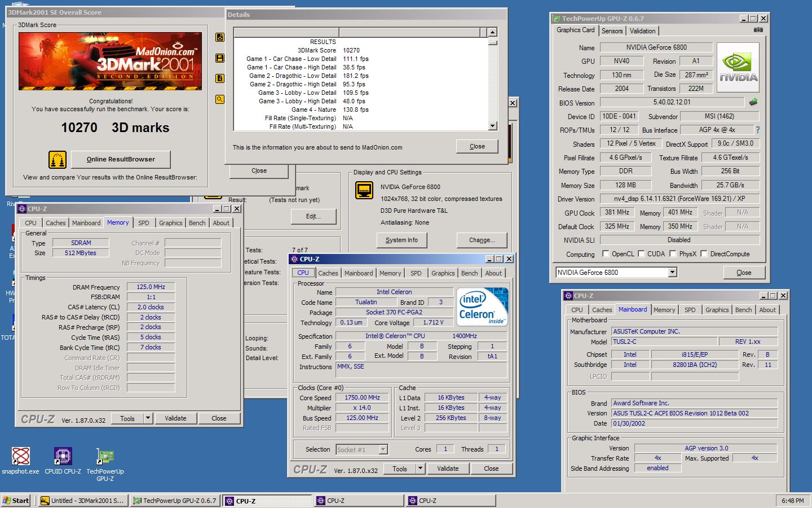
Task: Click the NVIDIA logo in GPU-Z
Action: point(738,68)
